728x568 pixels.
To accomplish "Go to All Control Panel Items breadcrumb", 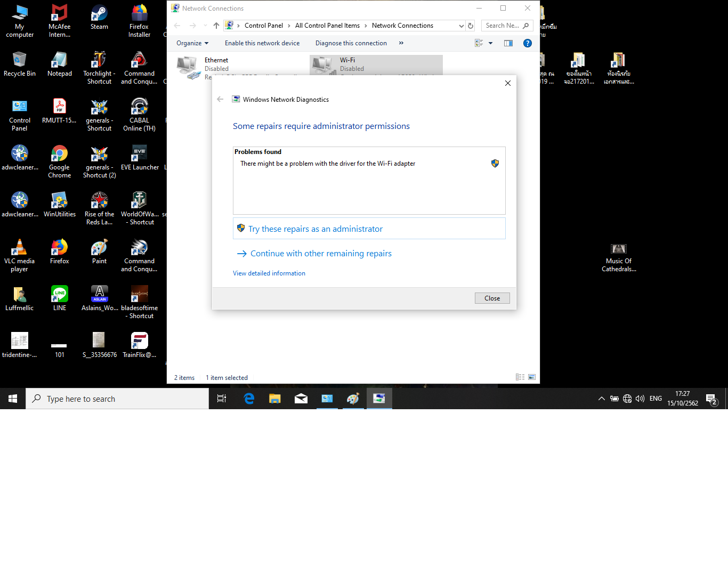I will (x=327, y=26).
